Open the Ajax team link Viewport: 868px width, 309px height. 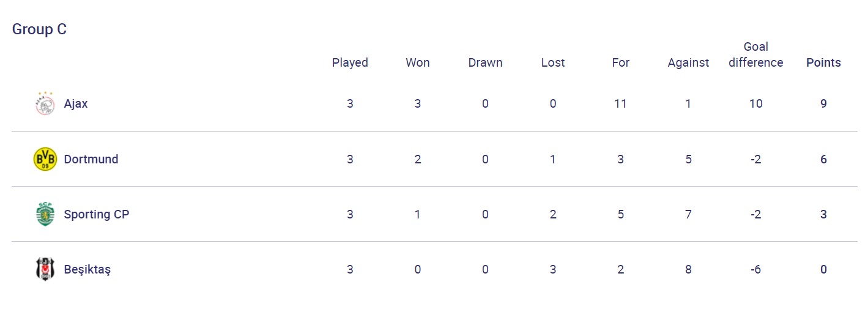pyautogui.click(x=76, y=104)
